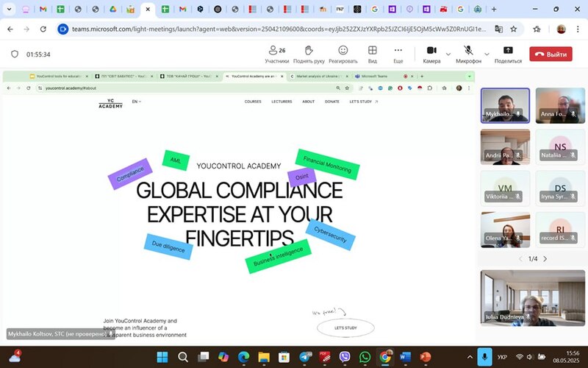Click LECTURERS in shared YC Academy page
588x368 pixels.
point(282,102)
